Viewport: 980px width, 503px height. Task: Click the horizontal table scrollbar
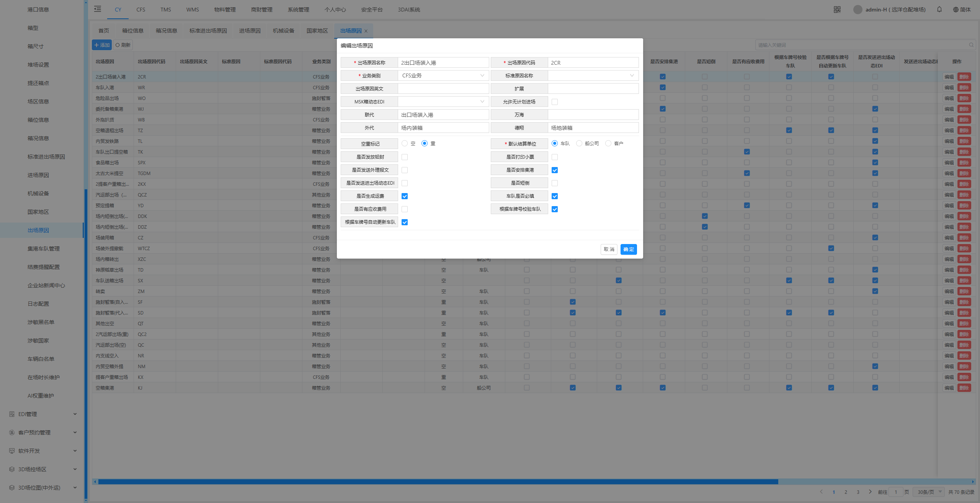point(438,482)
